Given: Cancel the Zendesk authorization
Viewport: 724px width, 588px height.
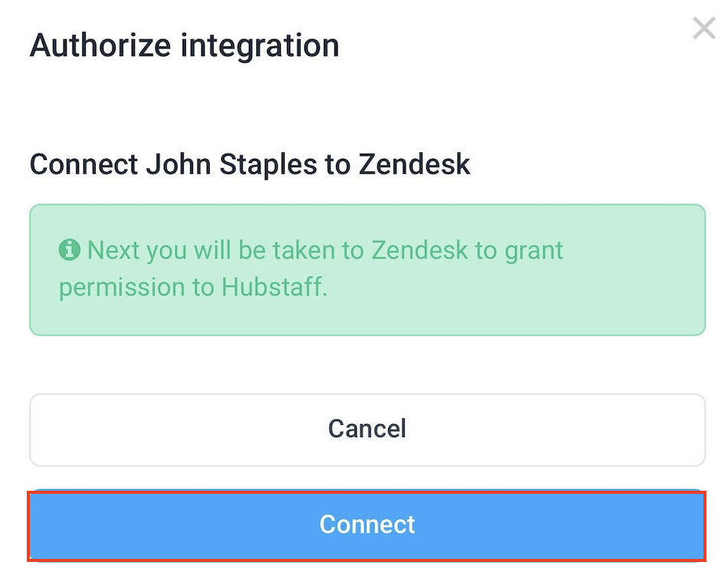Looking at the screenshot, I should click(x=367, y=430).
